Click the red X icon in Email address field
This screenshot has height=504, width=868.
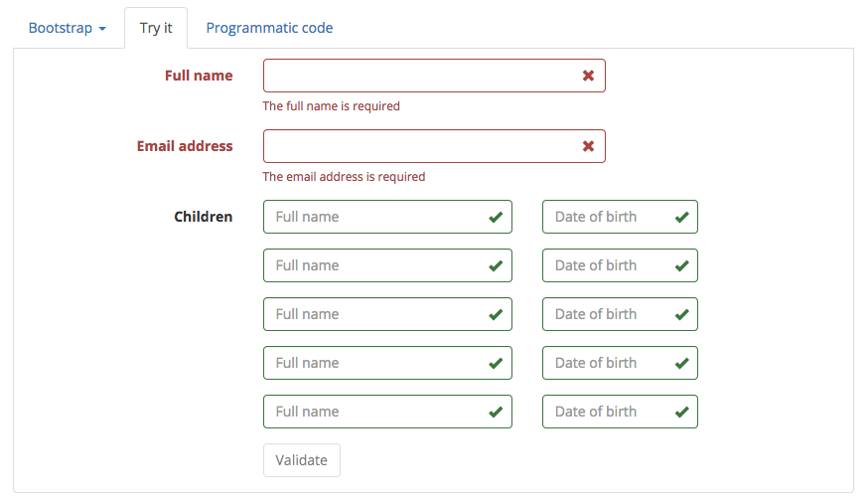pyautogui.click(x=588, y=146)
